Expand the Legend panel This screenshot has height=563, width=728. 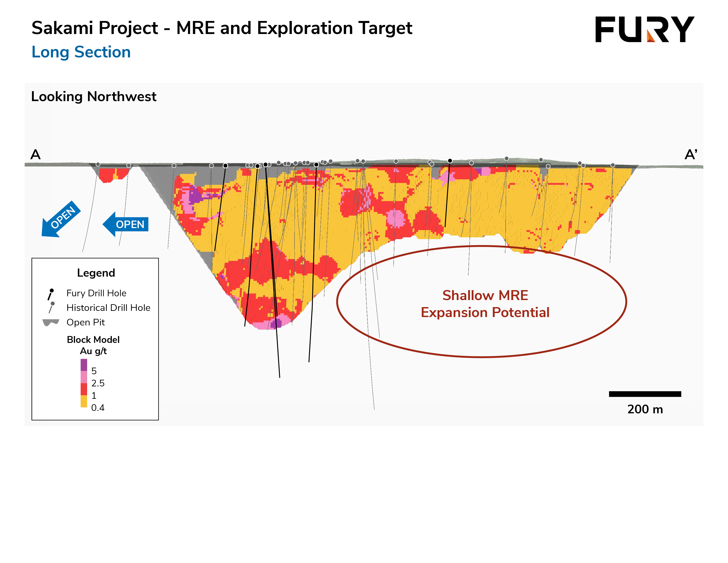point(96,273)
